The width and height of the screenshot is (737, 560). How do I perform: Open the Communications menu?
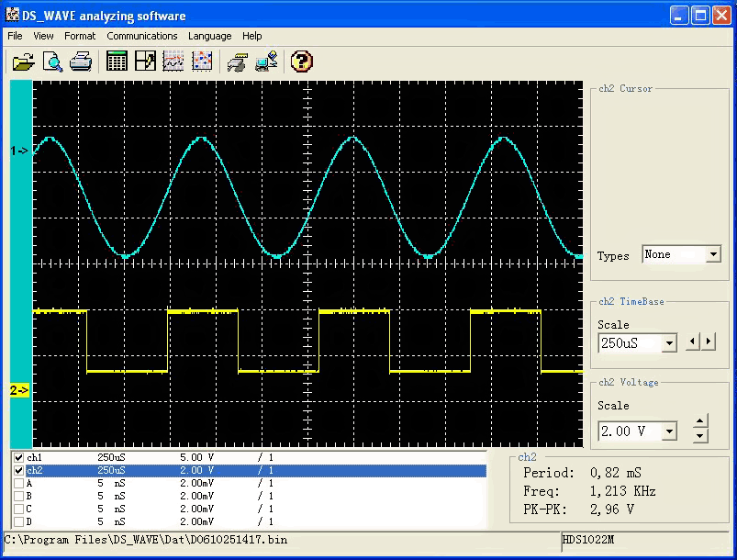(x=141, y=36)
